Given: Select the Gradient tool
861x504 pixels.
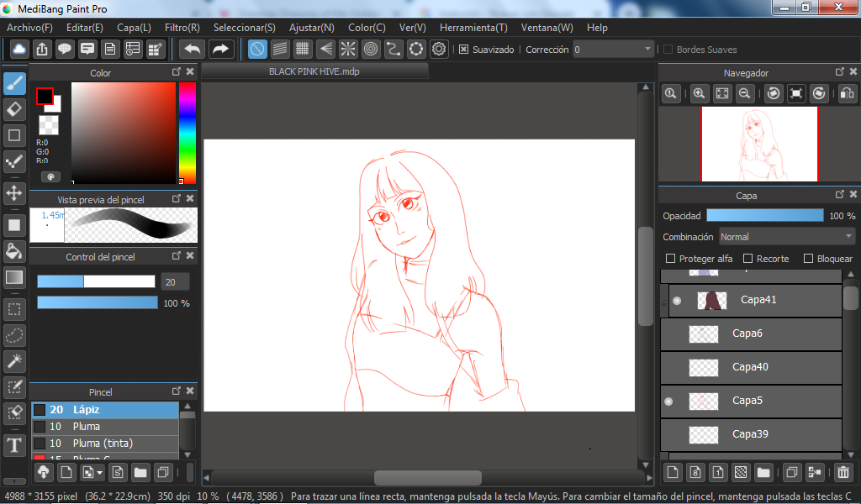Looking at the screenshot, I should pyautogui.click(x=15, y=277).
